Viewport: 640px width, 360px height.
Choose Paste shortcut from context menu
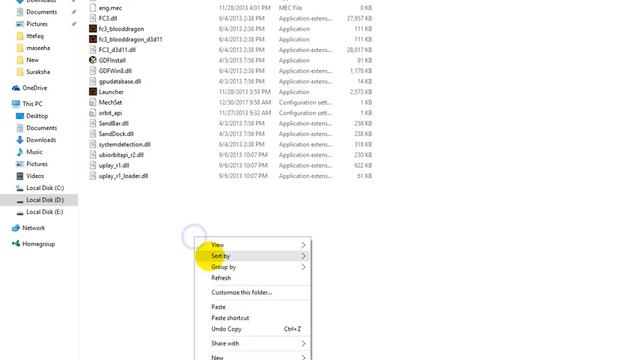253,318
